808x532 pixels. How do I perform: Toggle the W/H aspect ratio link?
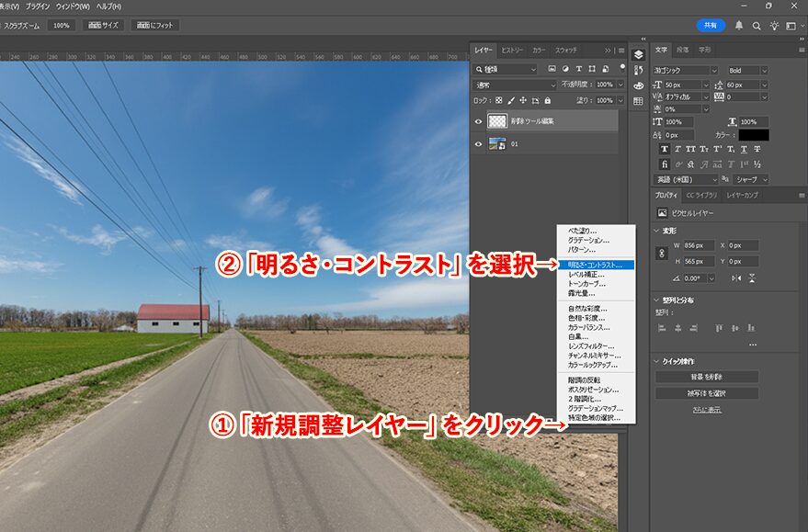tap(661, 253)
